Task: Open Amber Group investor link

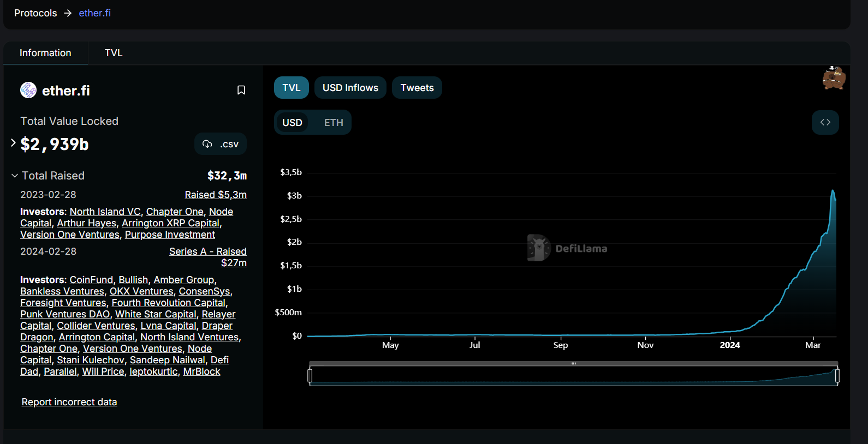Action: [184, 280]
